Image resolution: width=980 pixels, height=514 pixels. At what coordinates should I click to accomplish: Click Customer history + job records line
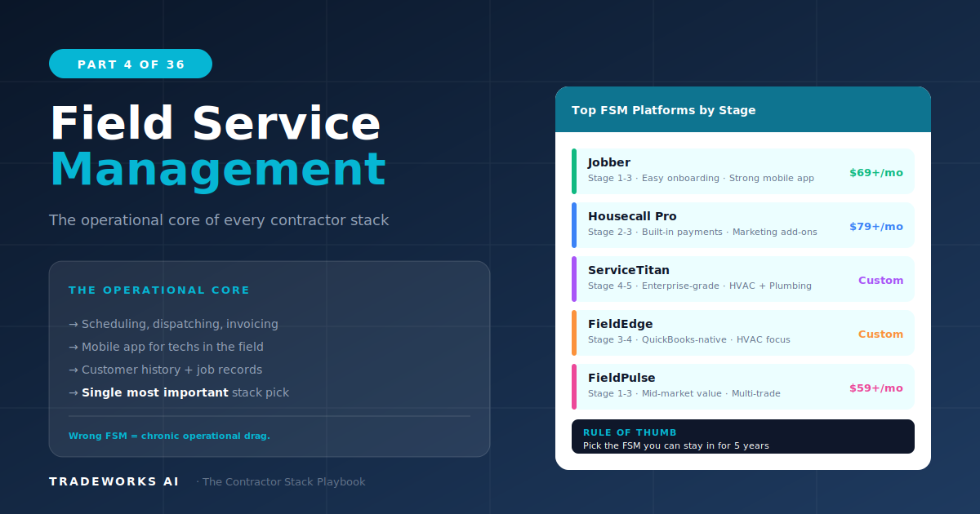(x=165, y=370)
